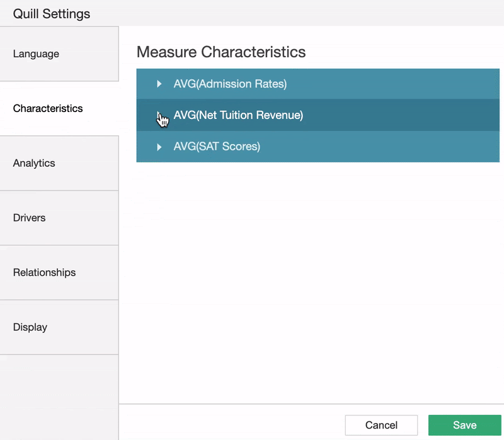Click the disclosure arrow icon on Net Tuition Revenue
The height and width of the screenshot is (440, 504).
158,115
